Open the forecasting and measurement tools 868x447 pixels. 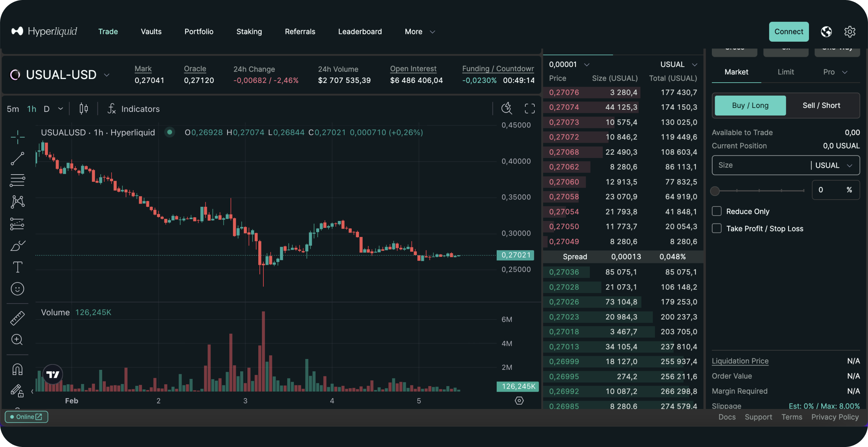[17, 224]
